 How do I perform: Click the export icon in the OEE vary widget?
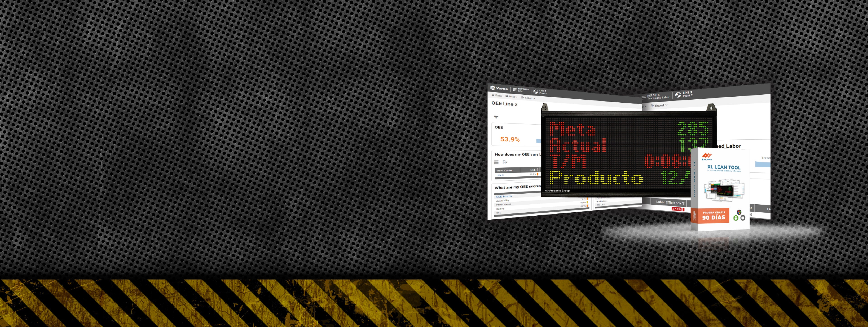point(505,162)
